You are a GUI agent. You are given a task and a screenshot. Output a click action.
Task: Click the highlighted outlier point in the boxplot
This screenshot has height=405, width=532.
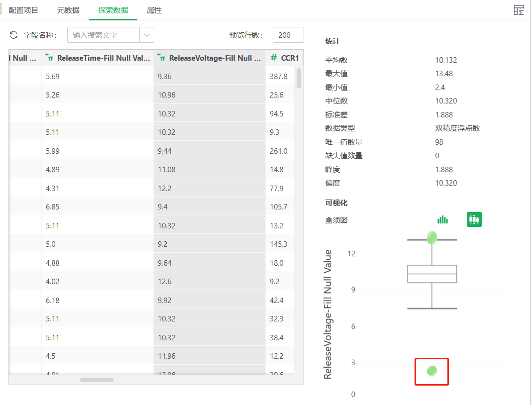(x=431, y=371)
